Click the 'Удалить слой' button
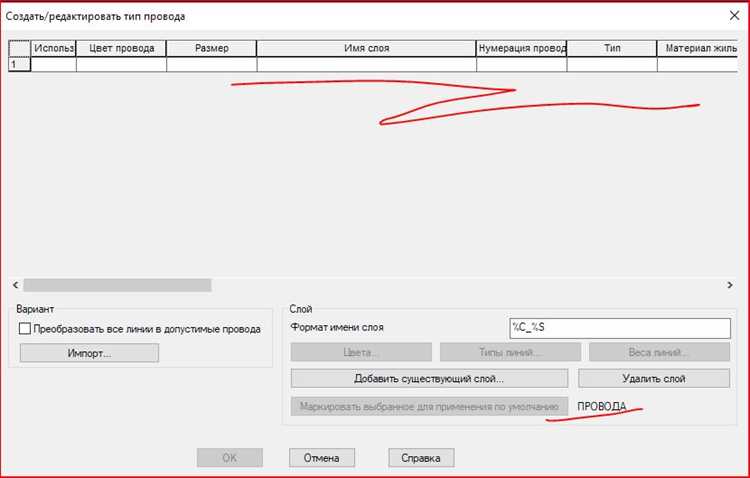This screenshot has height=478, width=750. [654, 378]
